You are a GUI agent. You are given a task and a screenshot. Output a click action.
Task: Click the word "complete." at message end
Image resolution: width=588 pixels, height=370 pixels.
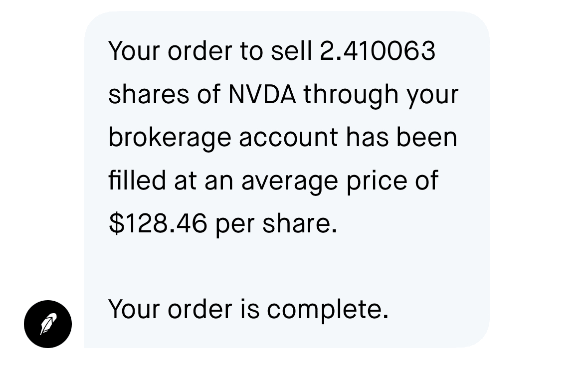[327, 309]
